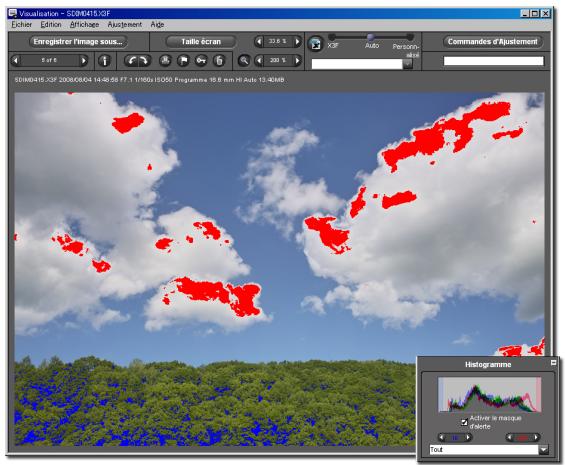Set adjustment mode slider to Auto
The image size is (565, 465).
click(370, 37)
